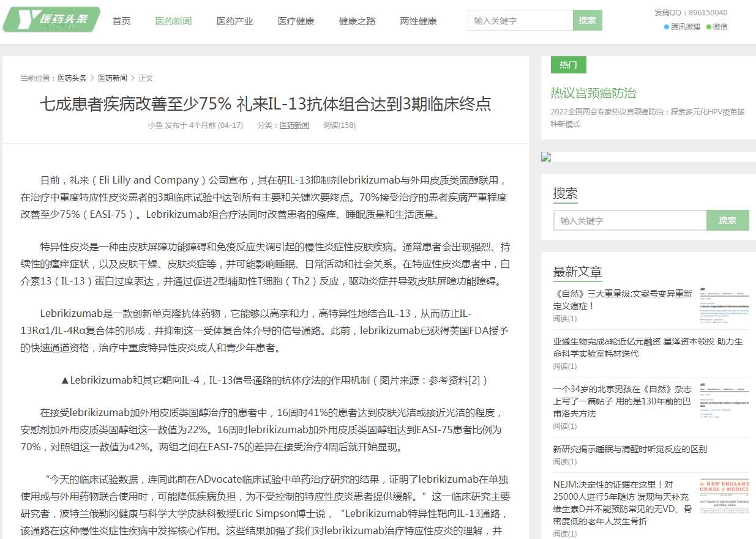The height and width of the screenshot is (539, 756).
Task: Click the green dot beside 微信
Action: coord(709,27)
